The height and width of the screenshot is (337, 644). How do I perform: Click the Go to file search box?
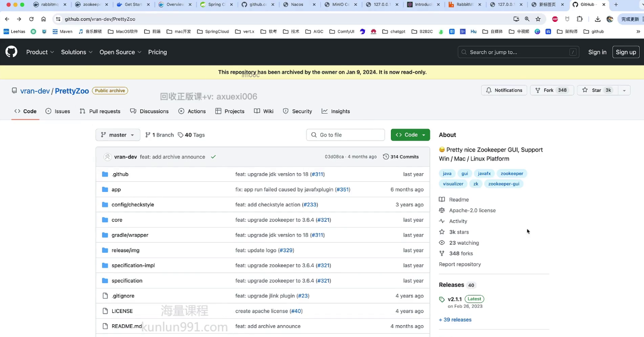click(x=345, y=135)
